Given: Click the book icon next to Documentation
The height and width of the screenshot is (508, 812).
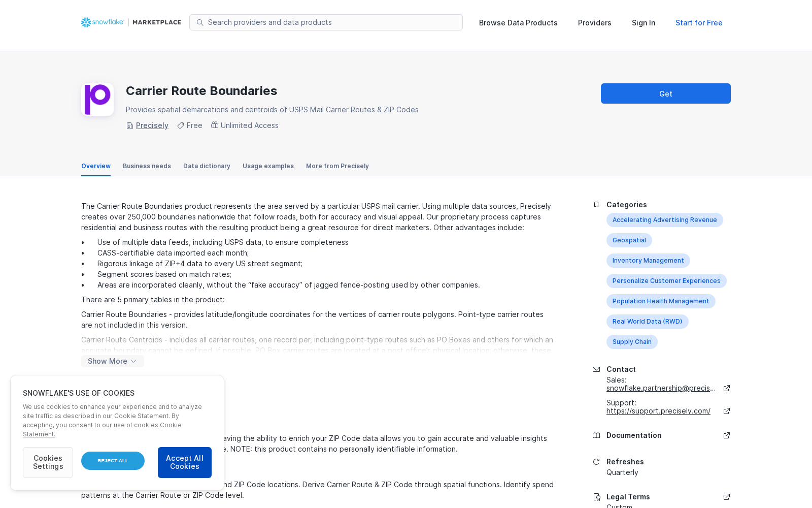Looking at the screenshot, I should point(596,435).
